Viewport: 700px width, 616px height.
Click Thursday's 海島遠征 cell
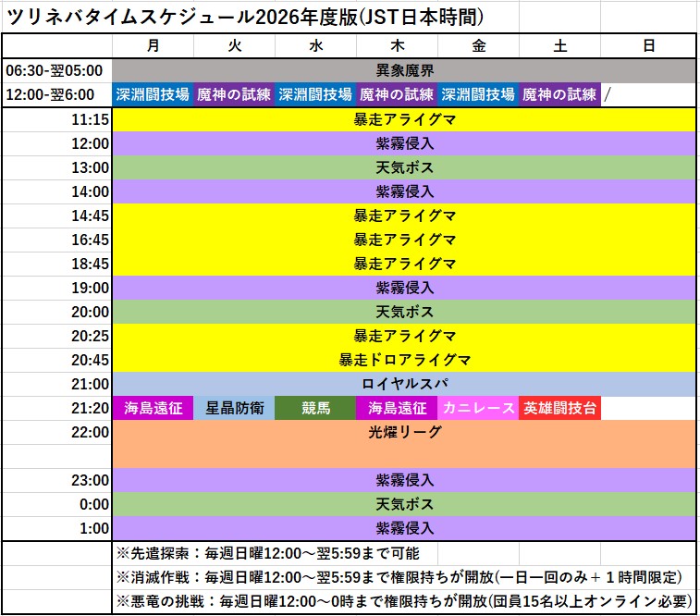397,408
